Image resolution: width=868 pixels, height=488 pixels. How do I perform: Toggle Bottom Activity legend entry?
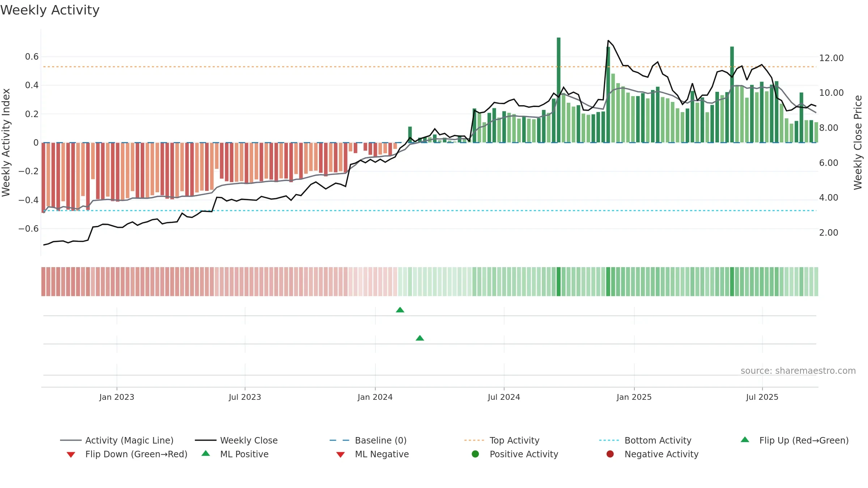[x=645, y=440]
